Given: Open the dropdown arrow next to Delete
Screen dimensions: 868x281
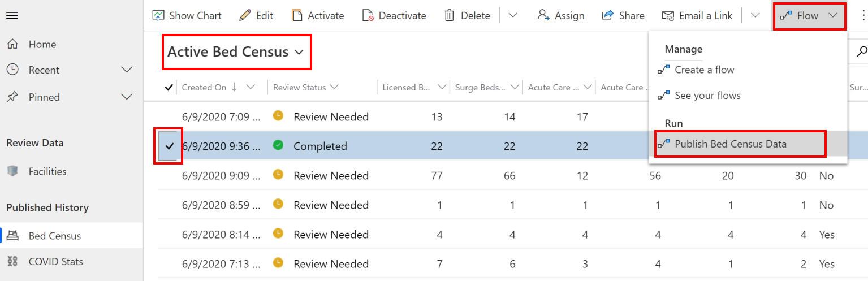Looking at the screenshot, I should tap(513, 15).
